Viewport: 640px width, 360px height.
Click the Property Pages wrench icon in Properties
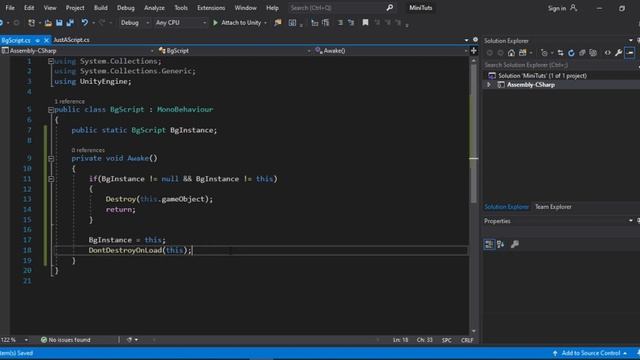point(515,244)
